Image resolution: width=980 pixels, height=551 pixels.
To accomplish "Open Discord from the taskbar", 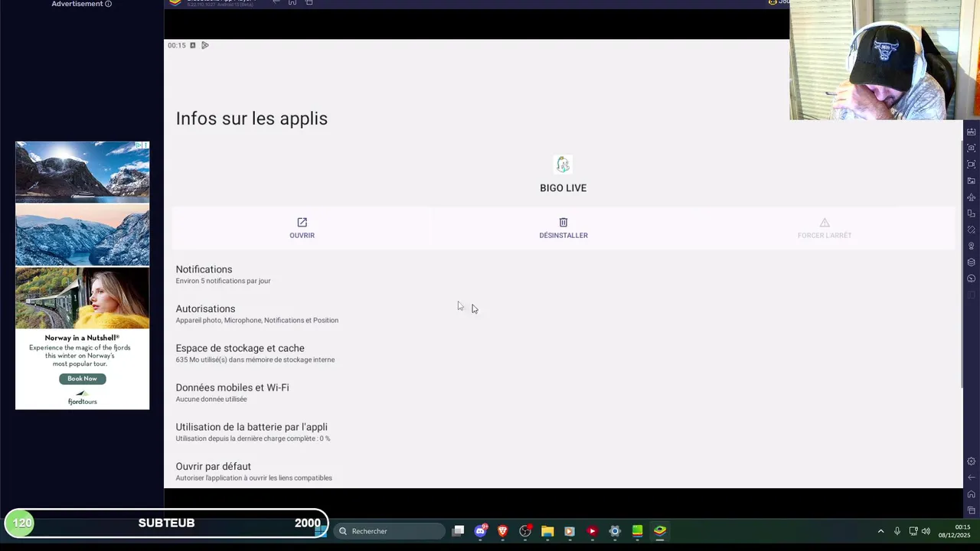I will pyautogui.click(x=480, y=531).
